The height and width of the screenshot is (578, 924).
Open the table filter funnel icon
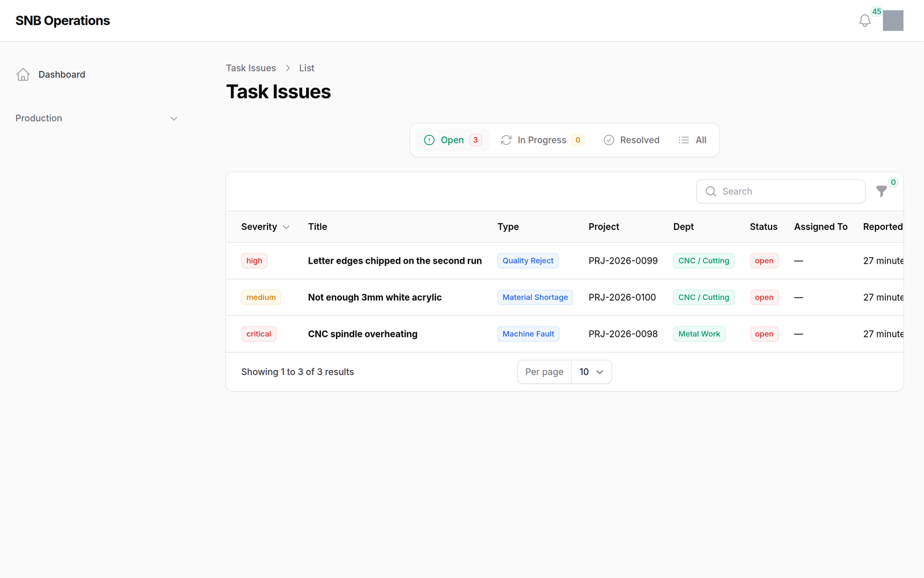881,191
